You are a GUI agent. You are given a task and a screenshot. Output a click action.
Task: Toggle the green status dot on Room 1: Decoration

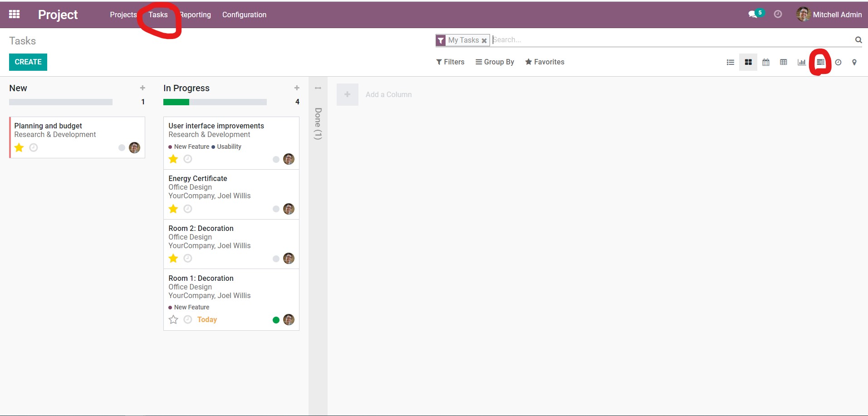(x=275, y=320)
